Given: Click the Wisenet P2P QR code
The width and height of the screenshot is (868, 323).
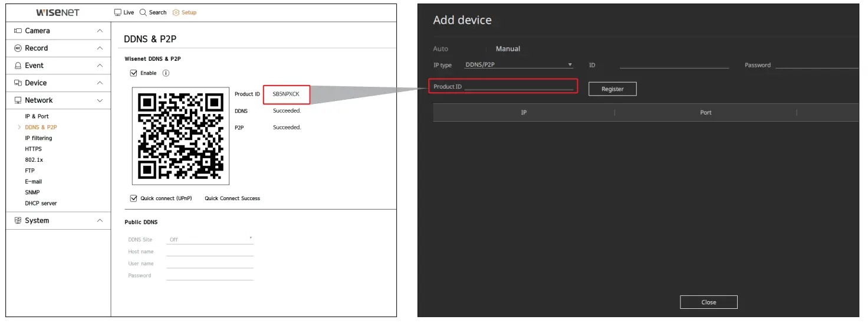Looking at the screenshot, I should tap(180, 136).
